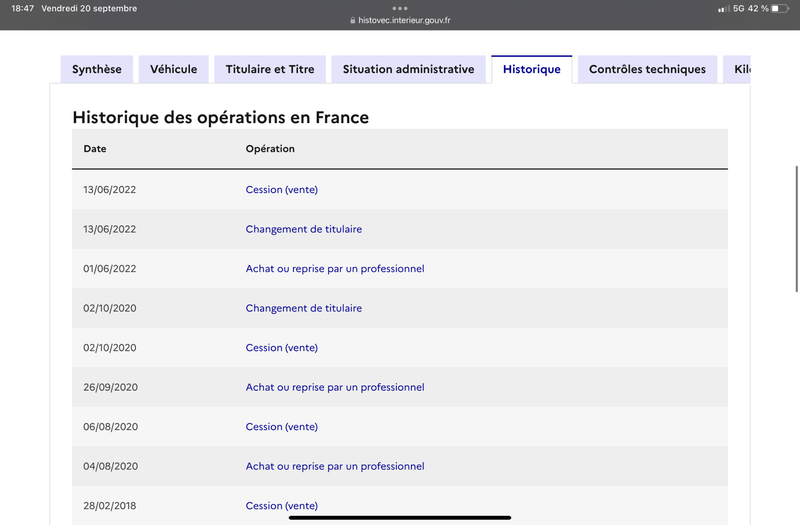Click Cession (vente) dated 06/08/2020
Viewport: 800px width, 525px height.
click(x=282, y=427)
